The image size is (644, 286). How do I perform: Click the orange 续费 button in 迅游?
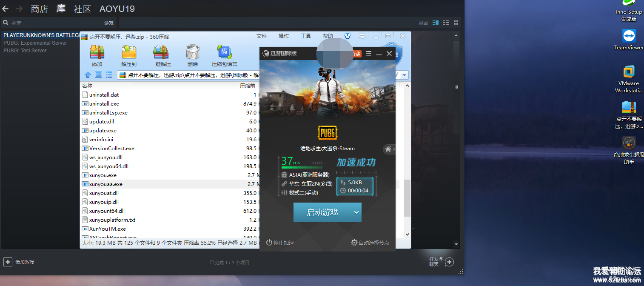[356, 54]
